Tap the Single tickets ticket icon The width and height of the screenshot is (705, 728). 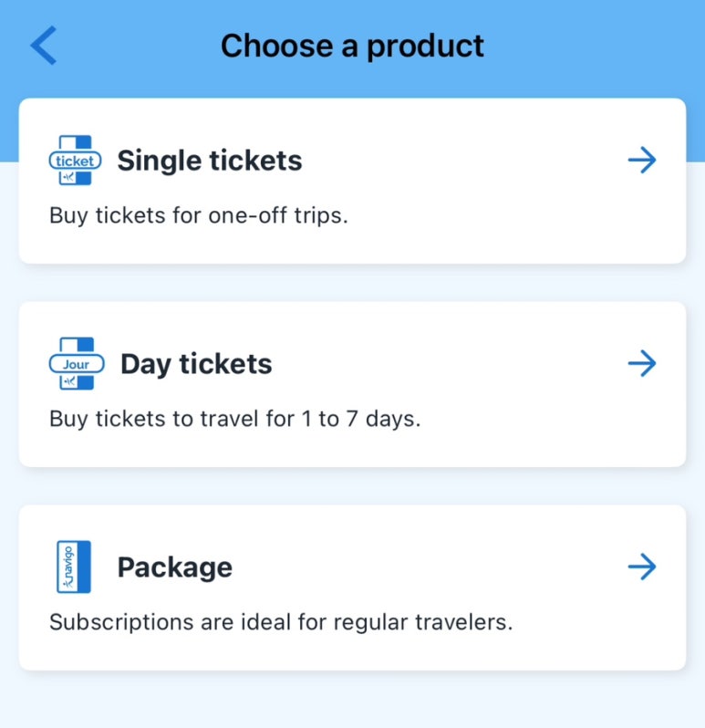click(75, 161)
